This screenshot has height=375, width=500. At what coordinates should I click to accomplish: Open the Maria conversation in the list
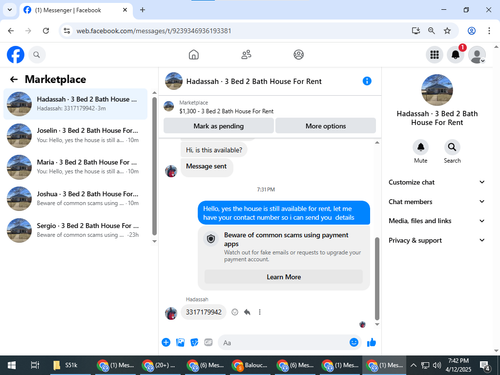(x=75, y=167)
